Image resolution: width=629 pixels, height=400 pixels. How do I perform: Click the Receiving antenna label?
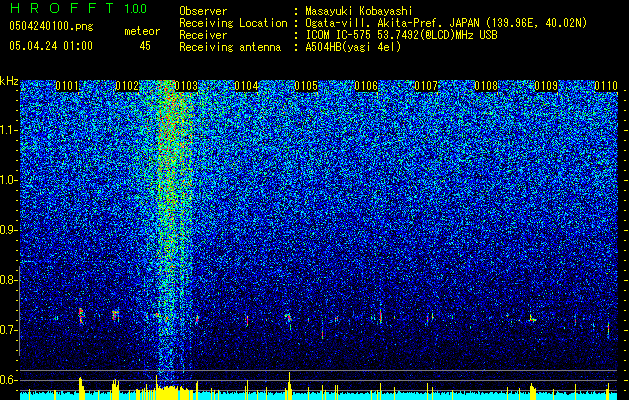pyautogui.click(x=230, y=47)
